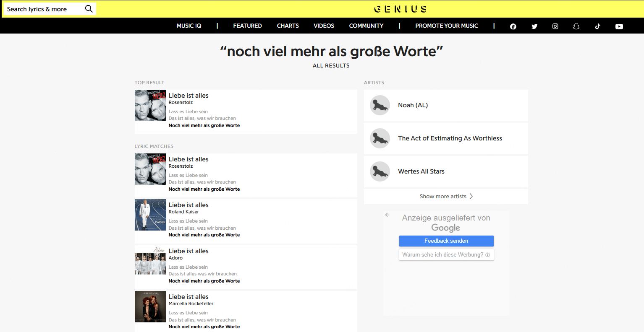Click Wertes All Stars avatar icon
Viewport: 644px width, 332px height.
pos(380,171)
